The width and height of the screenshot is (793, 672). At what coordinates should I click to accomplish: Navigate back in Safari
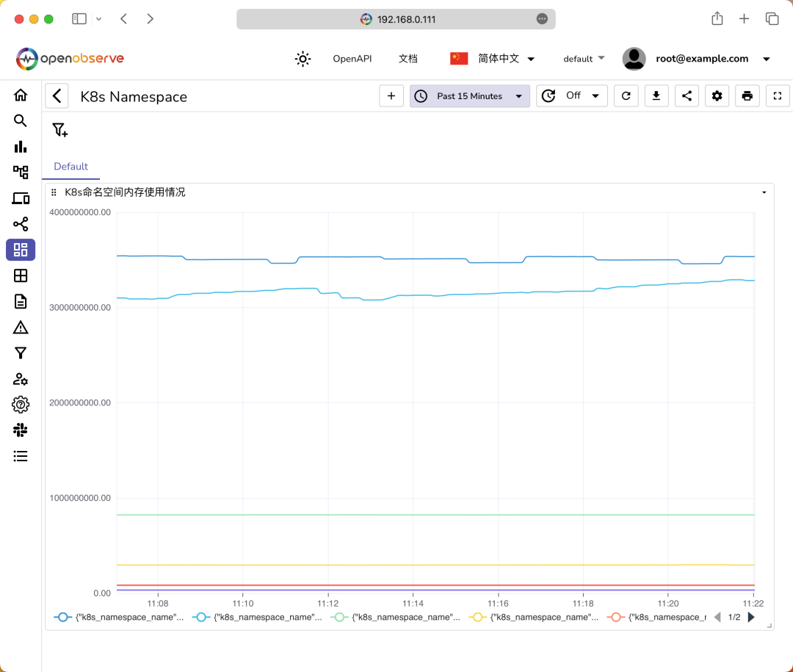pyautogui.click(x=124, y=19)
